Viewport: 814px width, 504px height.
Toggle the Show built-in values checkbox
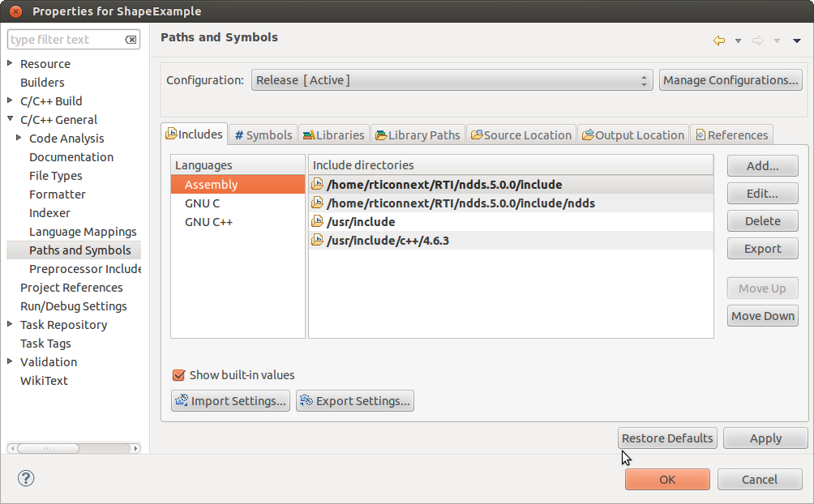click(x=178, y=375)
